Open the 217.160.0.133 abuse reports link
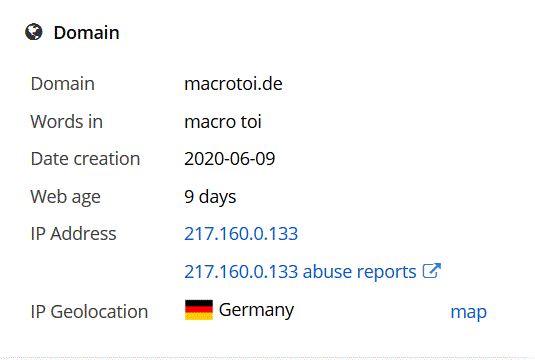 300,272
